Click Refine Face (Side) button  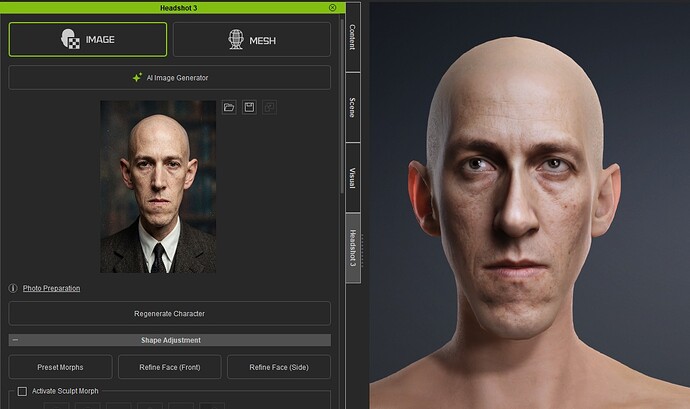pyautogui.click(x=279, y=367)
